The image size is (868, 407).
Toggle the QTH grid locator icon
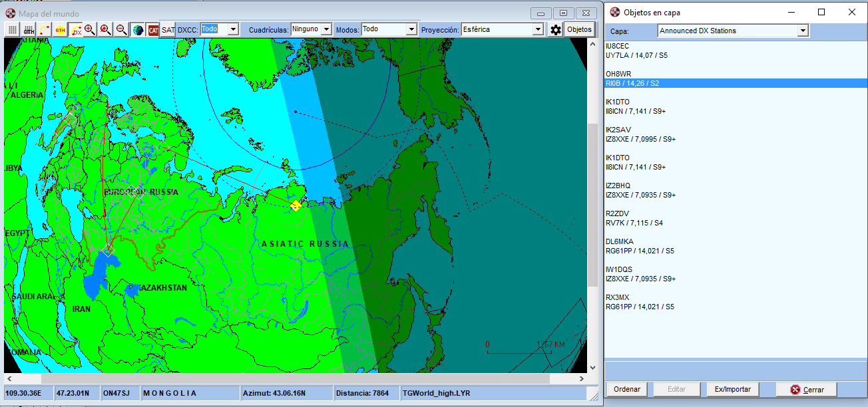(x=29, y=30)
